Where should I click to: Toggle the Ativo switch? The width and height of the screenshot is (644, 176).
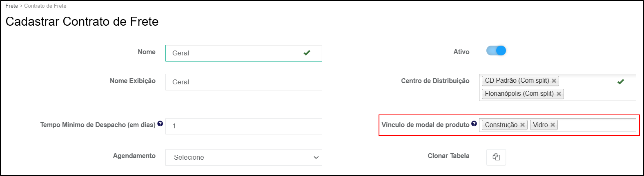coord(496,51)
